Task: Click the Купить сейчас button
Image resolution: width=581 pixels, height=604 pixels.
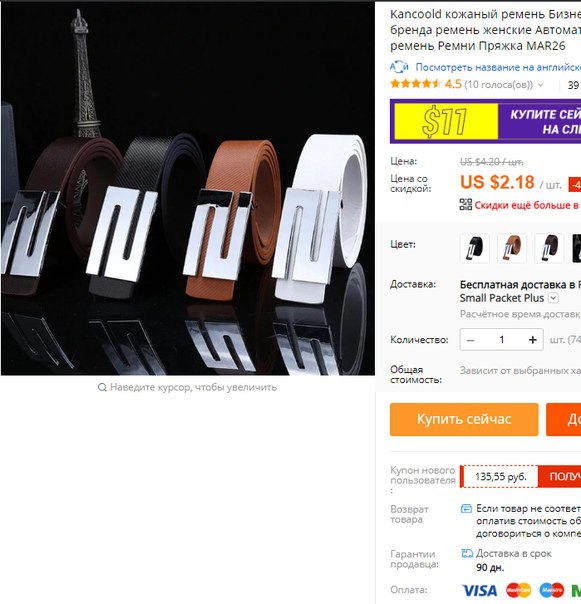Action: (x=464, y=419)
